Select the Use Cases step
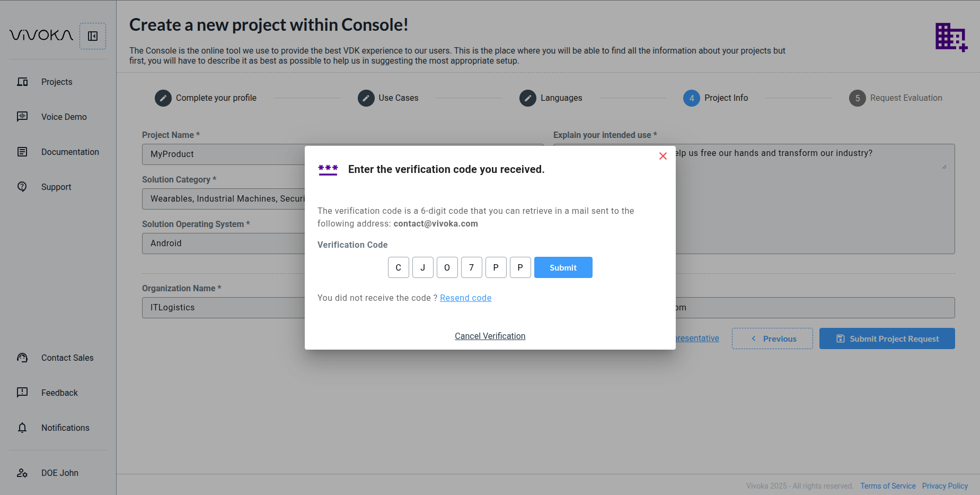The image size is (980, 495). [x=366, y=98]
